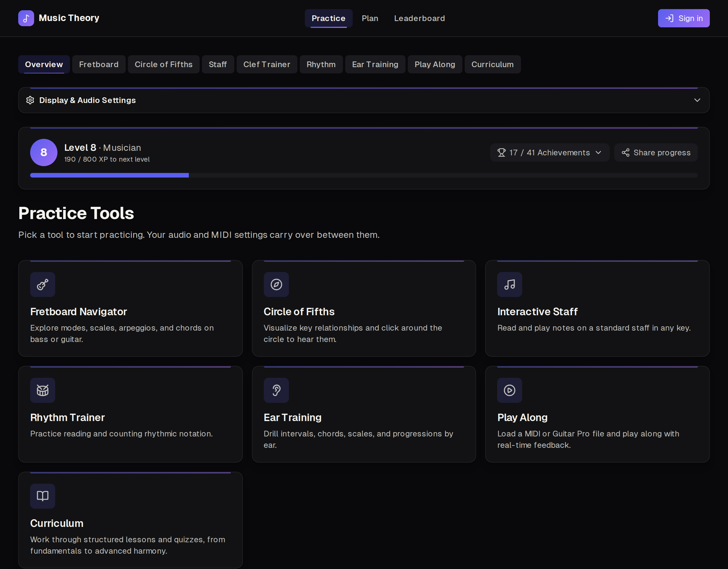
Task: Open the Rhythm Trainer card title
Action: tap(67, 417)
